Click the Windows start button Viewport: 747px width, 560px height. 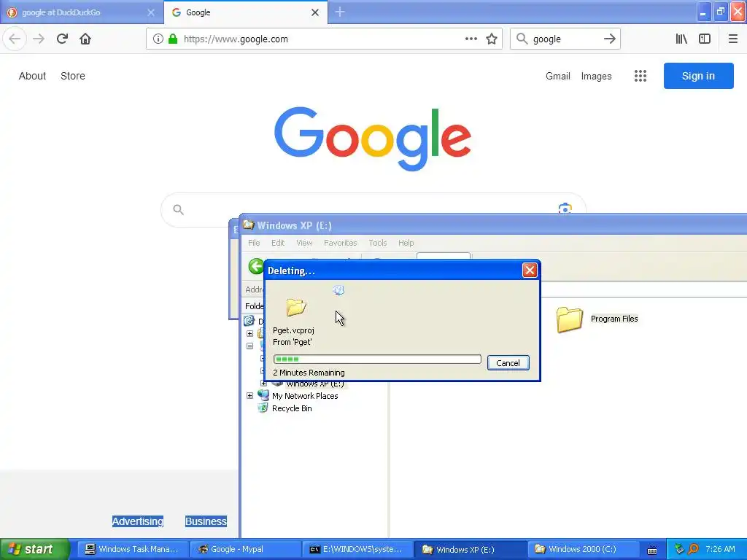click(34, 549)
